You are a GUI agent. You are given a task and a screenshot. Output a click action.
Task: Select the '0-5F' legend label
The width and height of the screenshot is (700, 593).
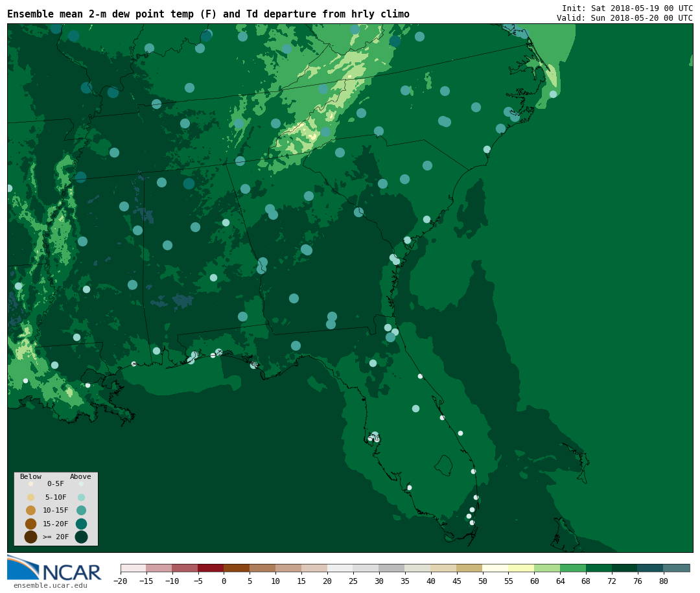click(x=56, y=483)
